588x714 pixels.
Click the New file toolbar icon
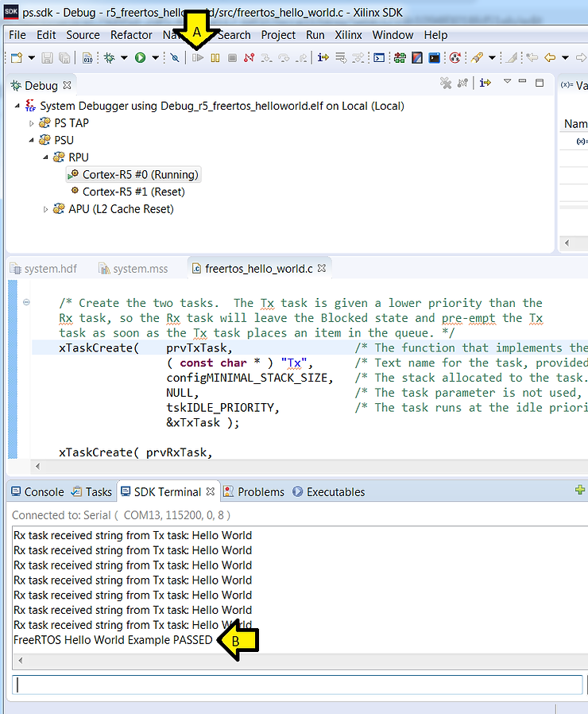tap(17, 58)
